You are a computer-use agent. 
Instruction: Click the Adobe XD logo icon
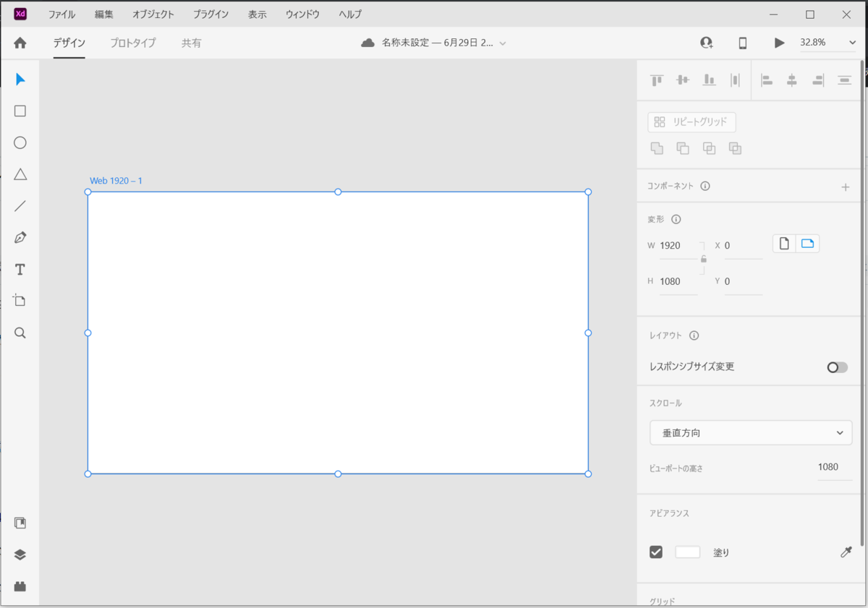20,14
